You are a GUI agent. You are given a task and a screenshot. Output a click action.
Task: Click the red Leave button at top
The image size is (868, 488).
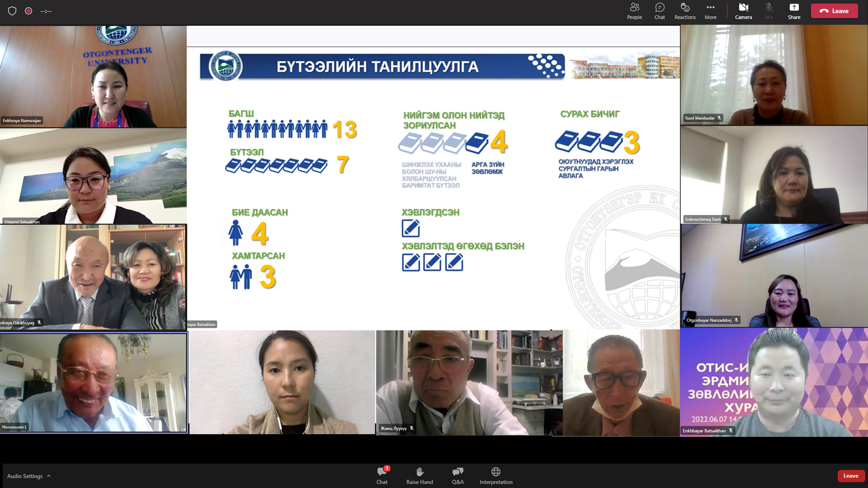pyautogui.click(x=834, y=11)
